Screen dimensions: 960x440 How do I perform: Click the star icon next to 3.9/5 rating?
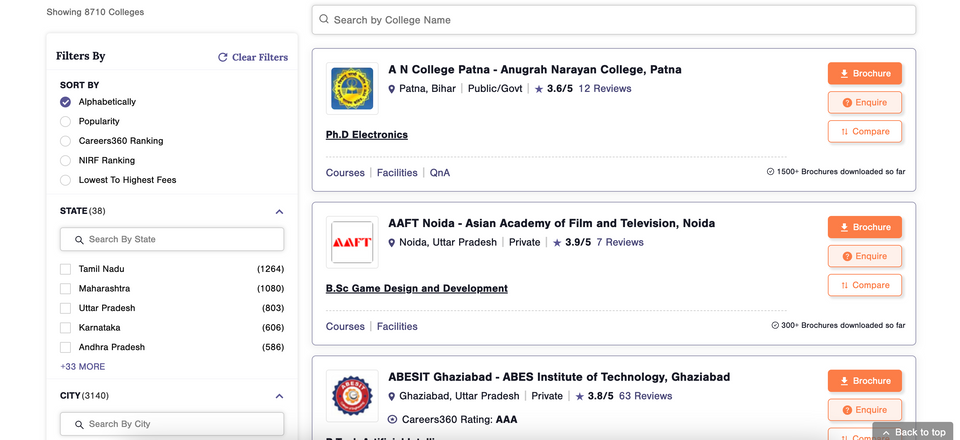(x=557, y=243)
